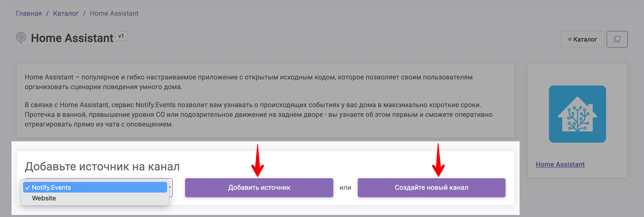Click the Home Assistant page title
This screenshot has width=644, height=217.
coord(72,38)
